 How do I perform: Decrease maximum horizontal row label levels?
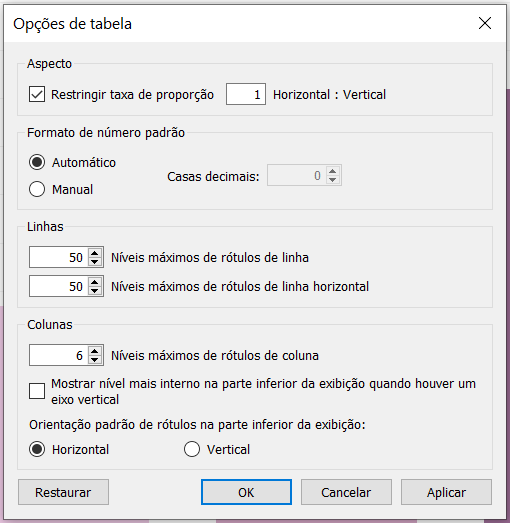pos(95,291)
